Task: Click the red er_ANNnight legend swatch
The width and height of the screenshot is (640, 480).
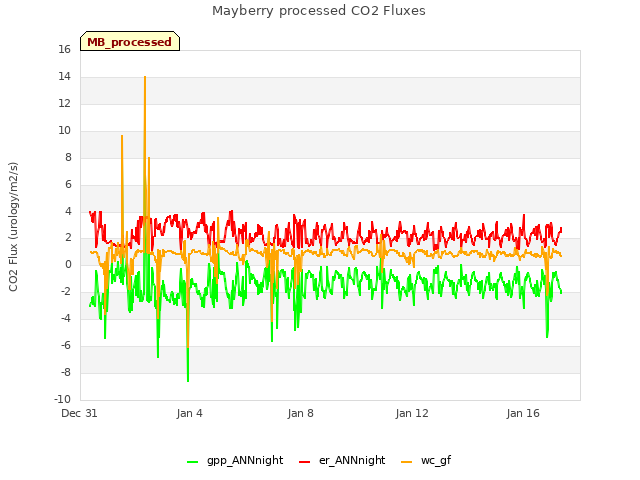Action: [x=304, y=462]
